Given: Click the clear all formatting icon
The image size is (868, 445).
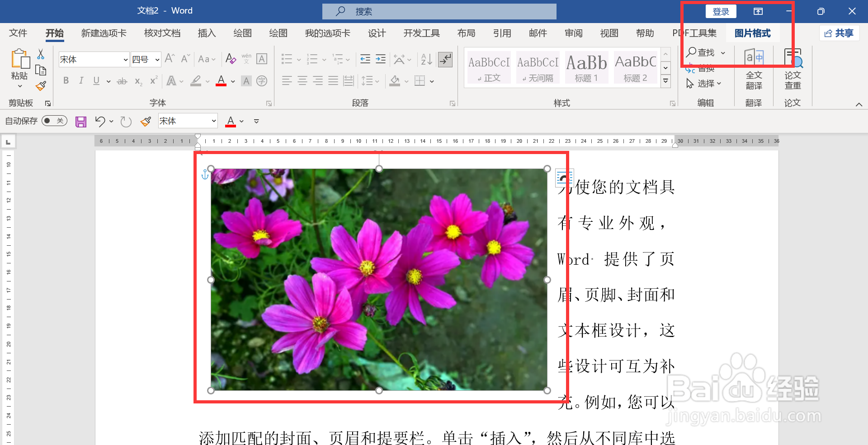Looking at the screenshot, I should 231,59.
